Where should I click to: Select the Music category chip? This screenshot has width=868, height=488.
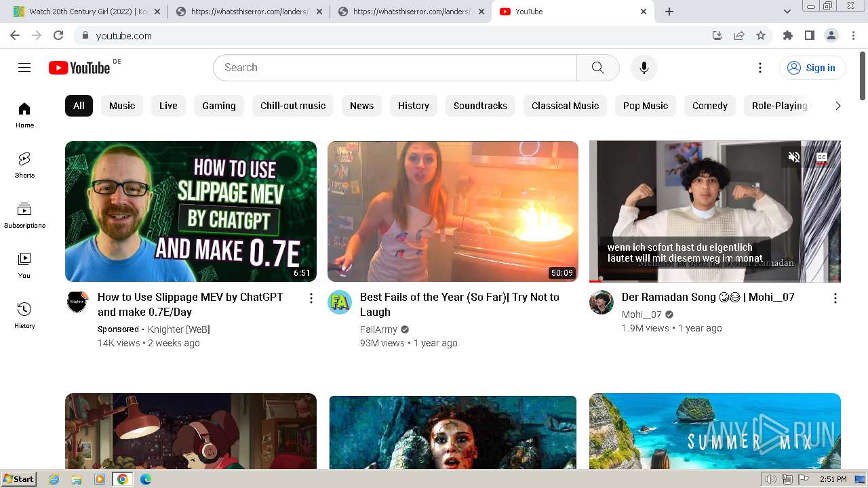(122, 106)
